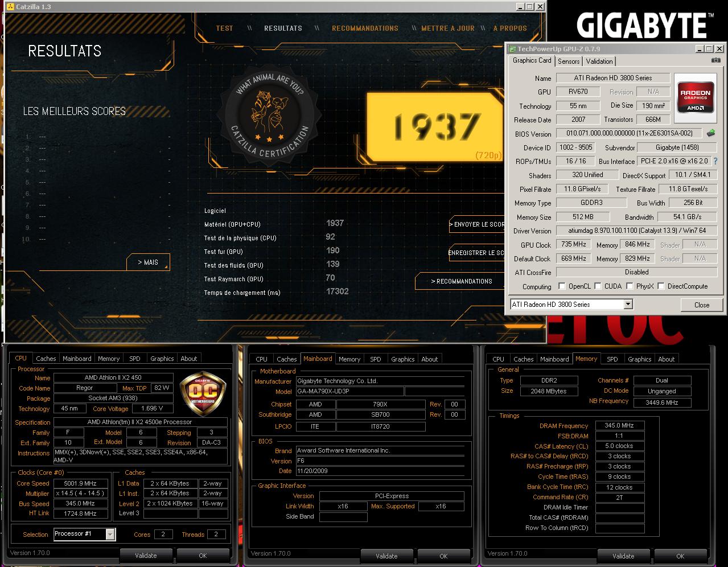The height and width of the screenshot is (567, 728).
Task: Click OK in the CPU tab window
Action: coord(203,556)
